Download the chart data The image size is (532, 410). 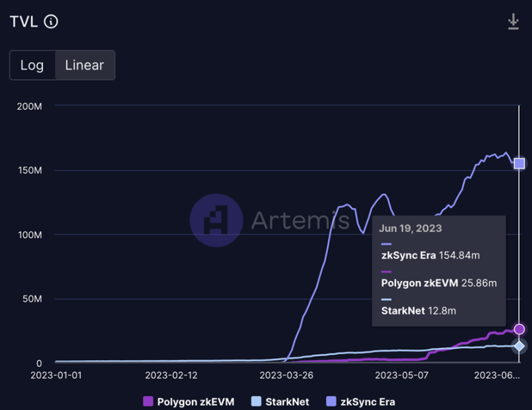(514, 22)
